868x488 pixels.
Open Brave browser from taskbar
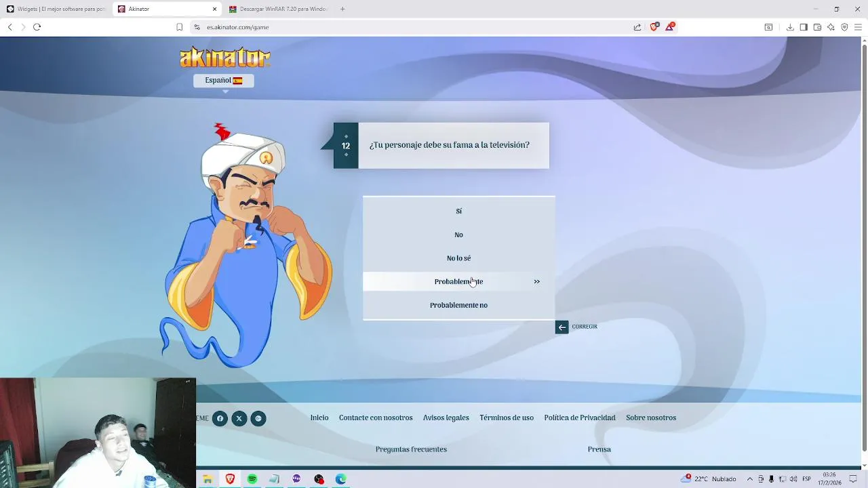point(230,479)
